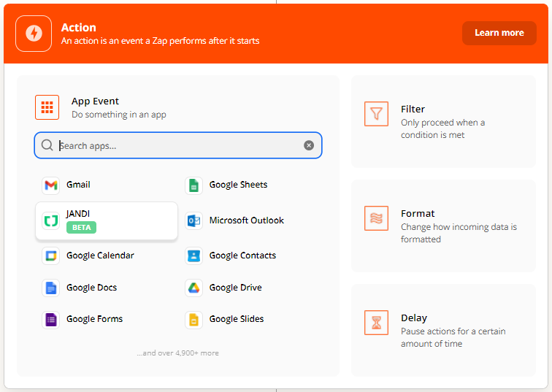Click the search magnifier icon
This screenshot has height=392, width=552.
tap(47, 145)
